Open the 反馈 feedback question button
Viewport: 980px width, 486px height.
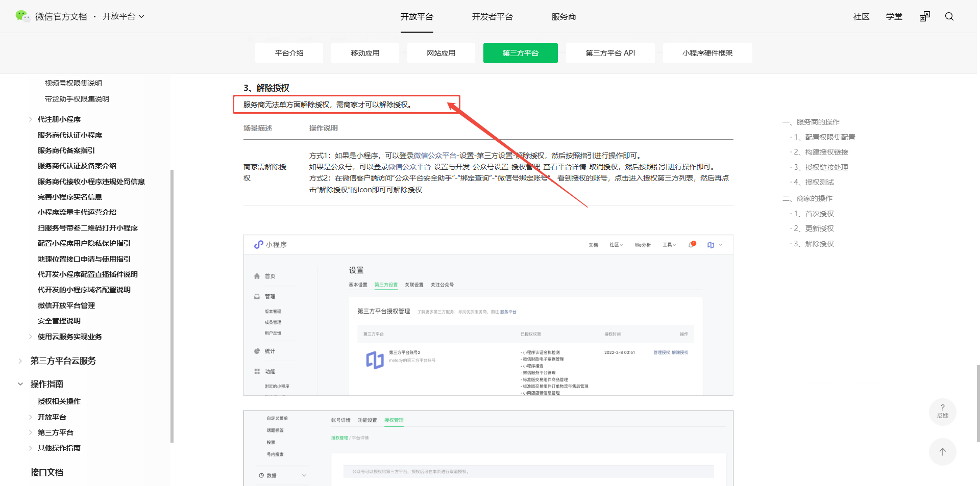click(943, 412)
